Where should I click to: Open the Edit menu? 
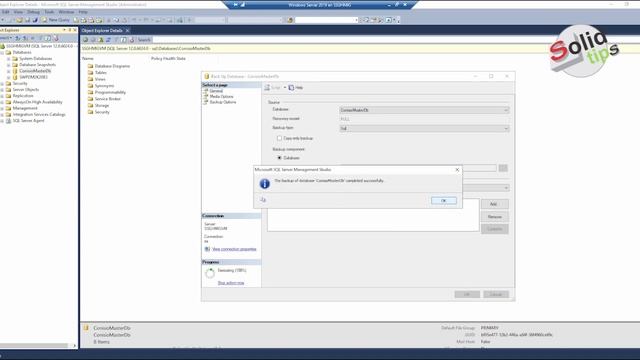coord(6,12)
